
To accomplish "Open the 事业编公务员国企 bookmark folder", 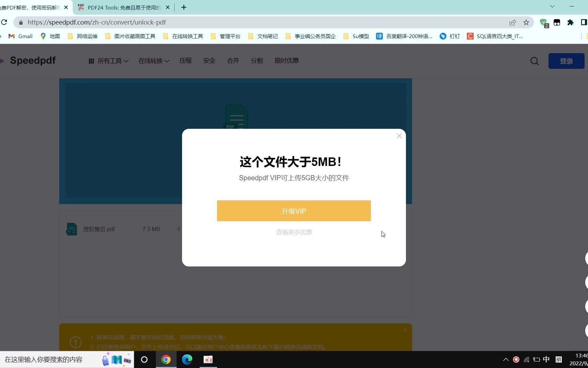I will tap(310, 36).
